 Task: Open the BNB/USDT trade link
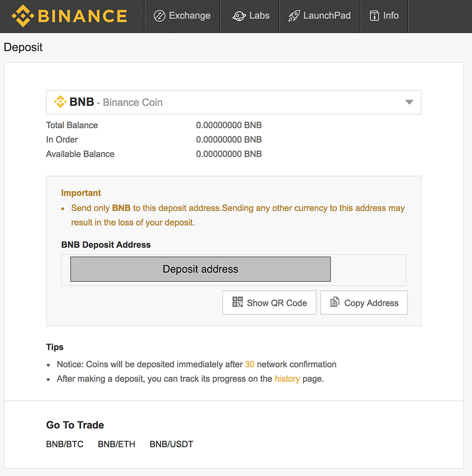[x=171, y=444]
